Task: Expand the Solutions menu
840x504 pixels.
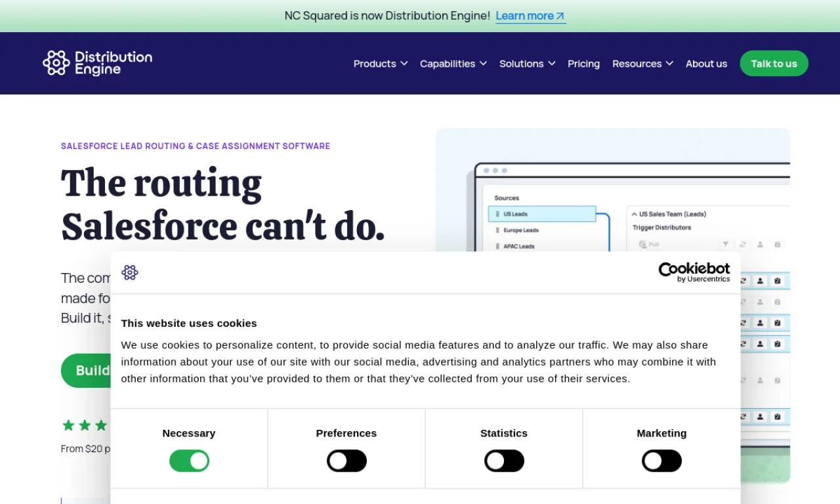Action: pos(528,64)
